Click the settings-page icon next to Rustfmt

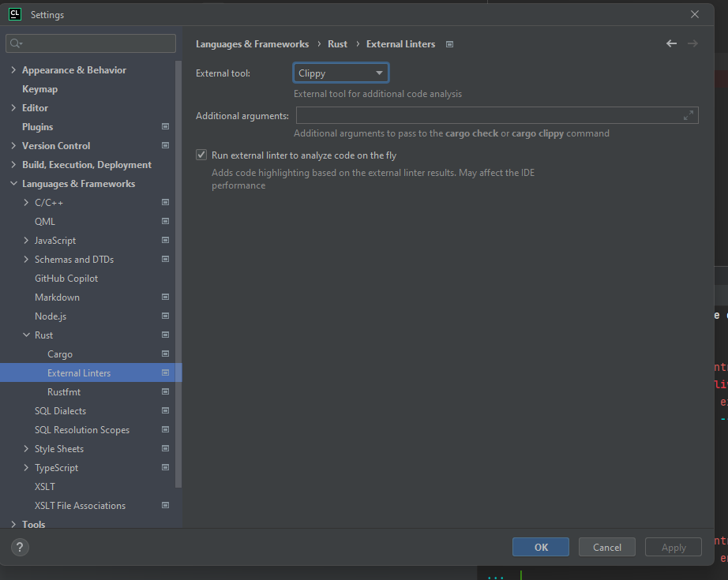point(165,391)
